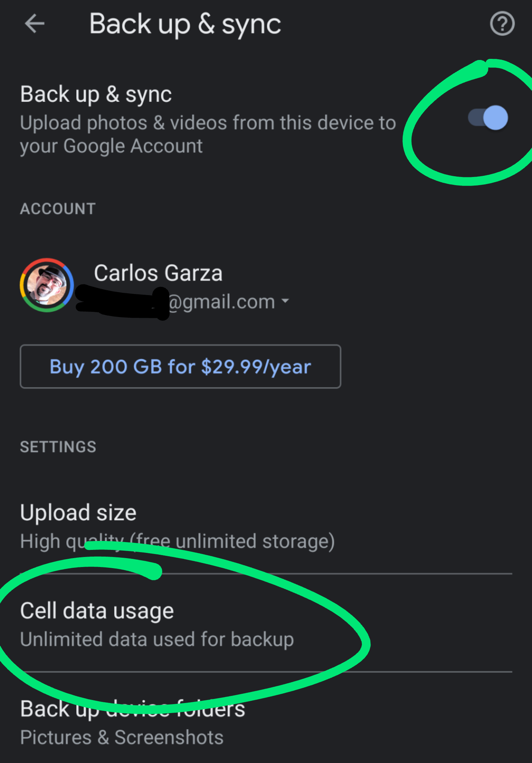Tap the SETTINGS section header
Screen dimensions: 532x763
pos(58,447)
